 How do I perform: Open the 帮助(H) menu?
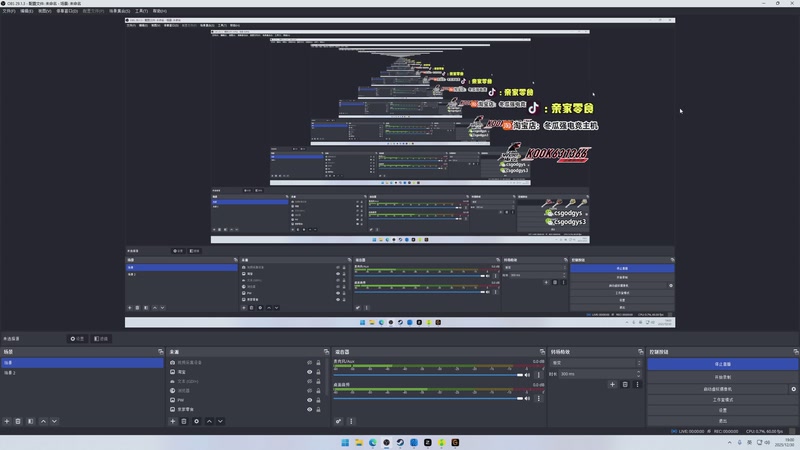[160, 11]
